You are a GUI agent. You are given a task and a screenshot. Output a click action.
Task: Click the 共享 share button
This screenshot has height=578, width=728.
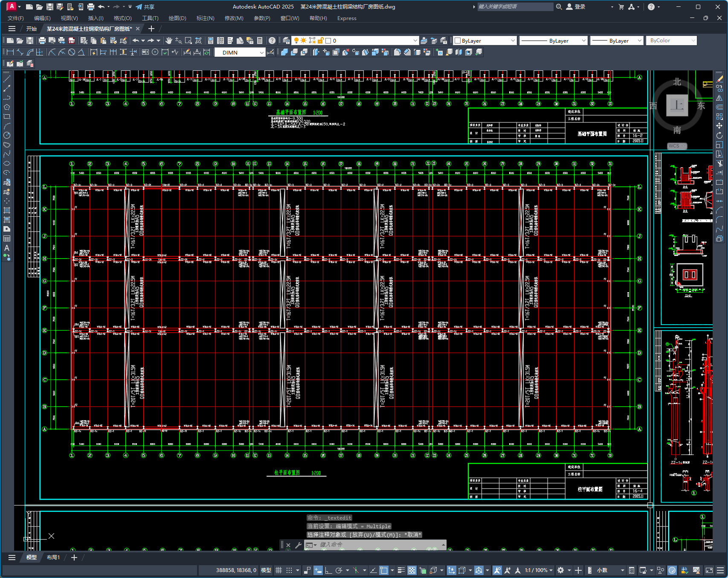pos(145,7)
